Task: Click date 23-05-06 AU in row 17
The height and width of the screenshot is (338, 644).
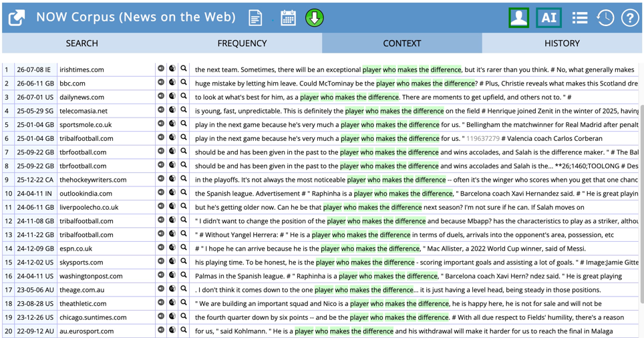Action: click(x=35, y=290)
